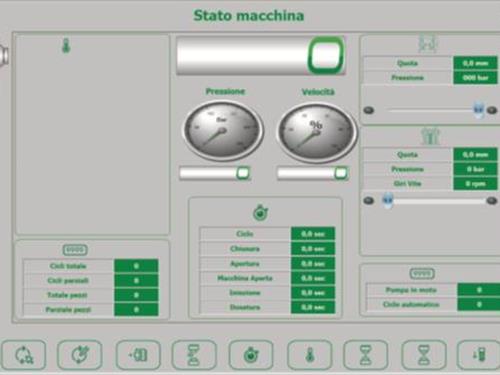Click the stacked hourglass button left of stopwatch button
500x375 pixels.
pos(194,355)
